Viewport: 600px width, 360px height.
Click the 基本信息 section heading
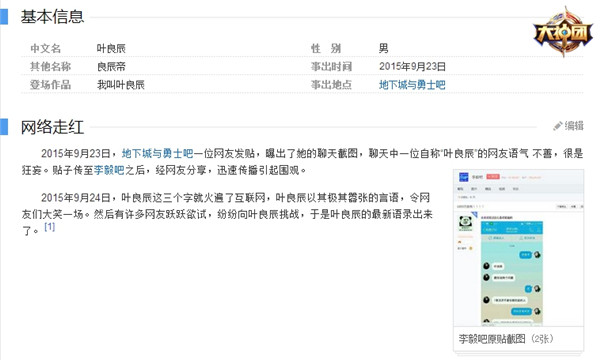pos(52,17)
